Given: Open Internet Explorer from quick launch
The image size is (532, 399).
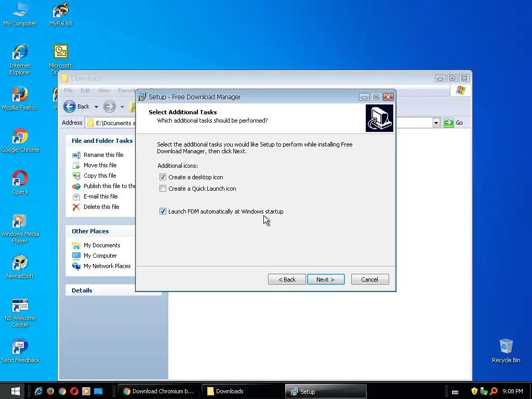Looking at the screenshot, I should click(38, 391).
